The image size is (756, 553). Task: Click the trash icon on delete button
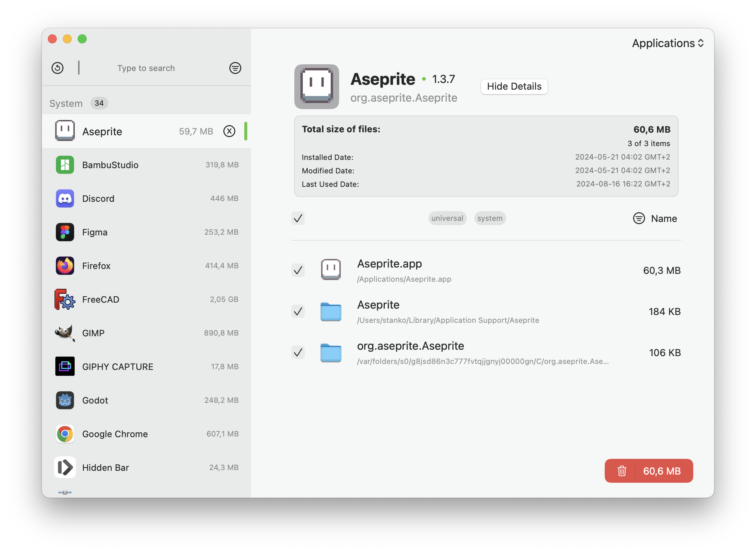622,471
